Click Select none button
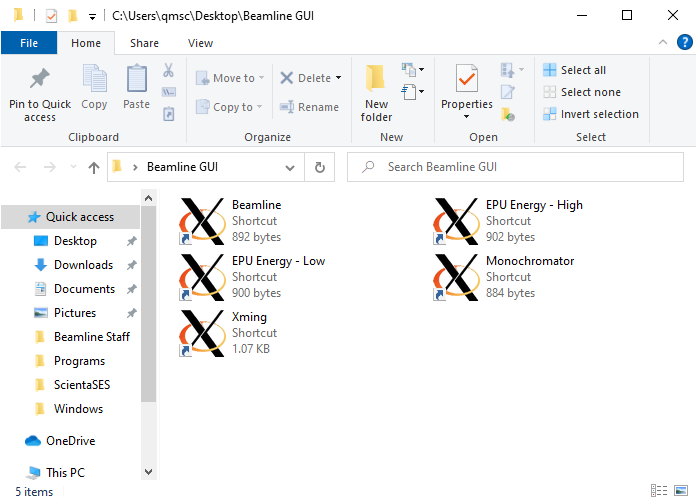 tap(581, 92)
